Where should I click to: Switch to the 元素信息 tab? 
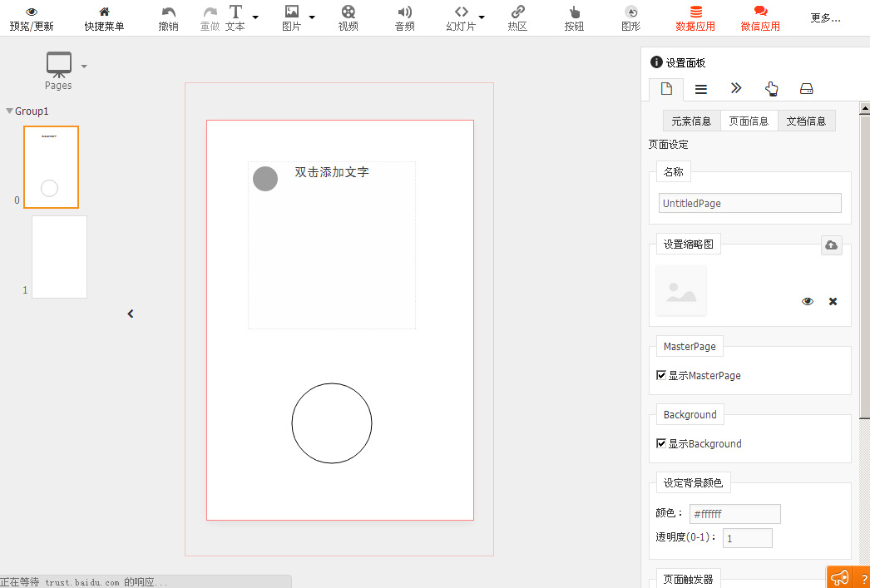coord(691,121)
